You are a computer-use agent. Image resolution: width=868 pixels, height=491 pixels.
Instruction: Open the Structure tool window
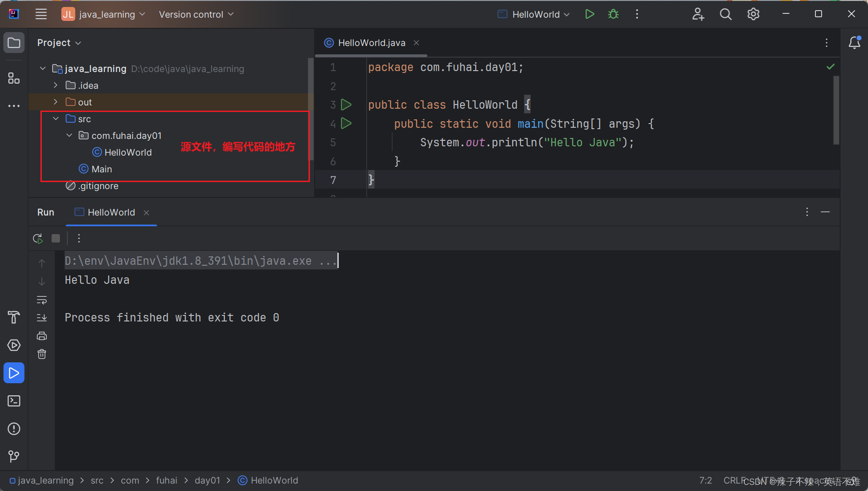[x=14, y=78]
